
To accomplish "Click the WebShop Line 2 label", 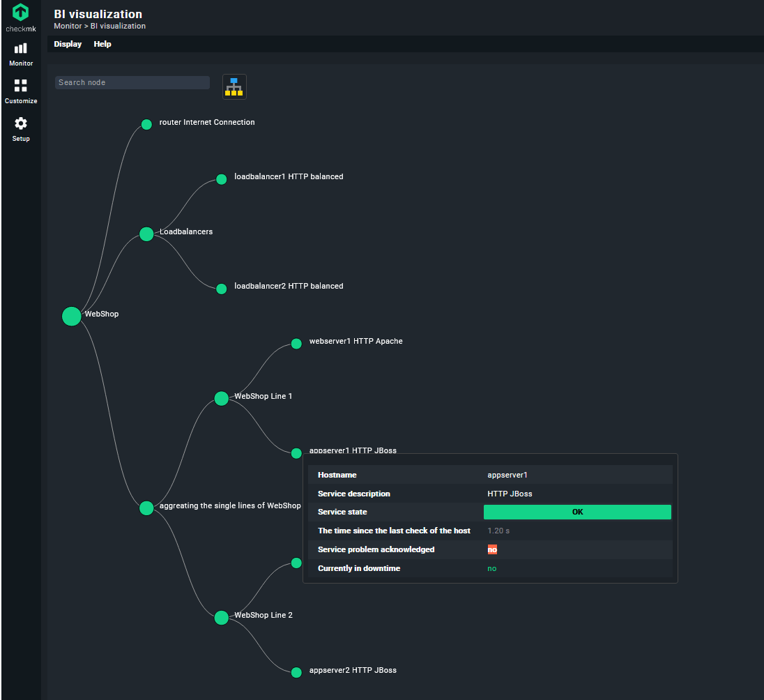I will point(263,615).
